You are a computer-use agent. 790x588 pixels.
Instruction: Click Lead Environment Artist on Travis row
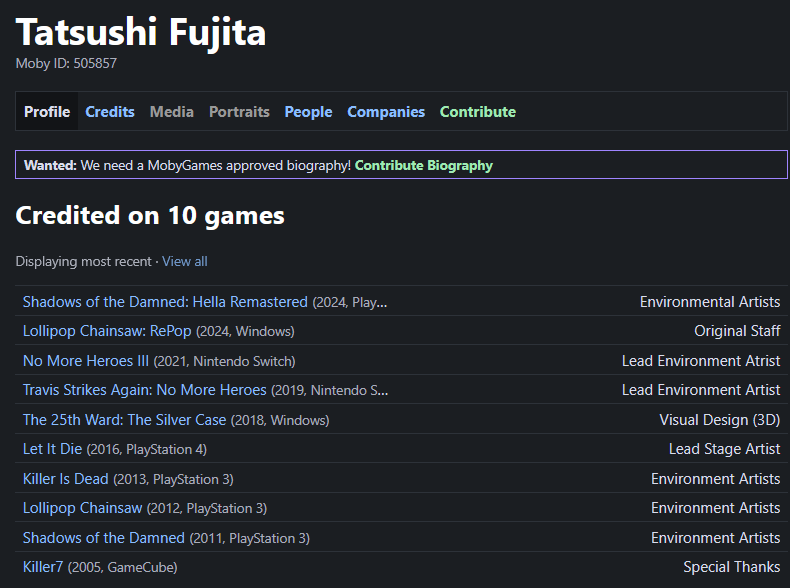point(701,389)
